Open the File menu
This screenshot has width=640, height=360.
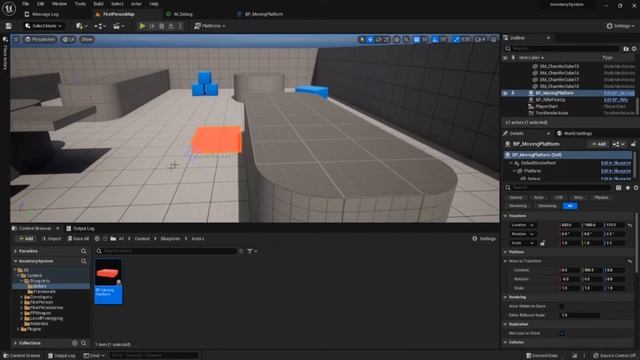click(x=25, y=4)
